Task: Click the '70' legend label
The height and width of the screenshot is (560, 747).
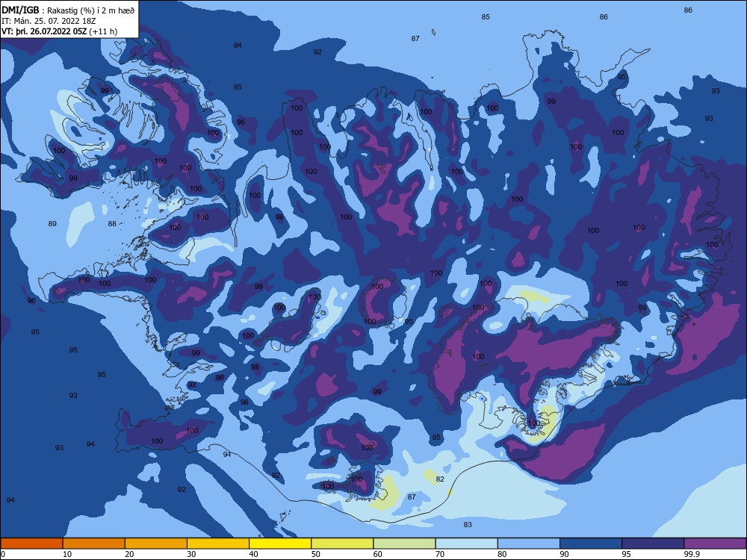Action: pyautogui.click(x=440, y=554)
